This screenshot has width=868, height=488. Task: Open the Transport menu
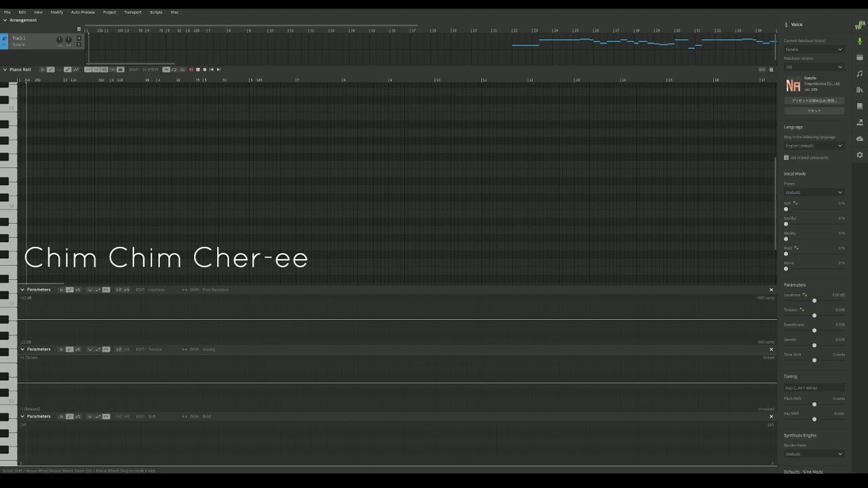[133, 12]
